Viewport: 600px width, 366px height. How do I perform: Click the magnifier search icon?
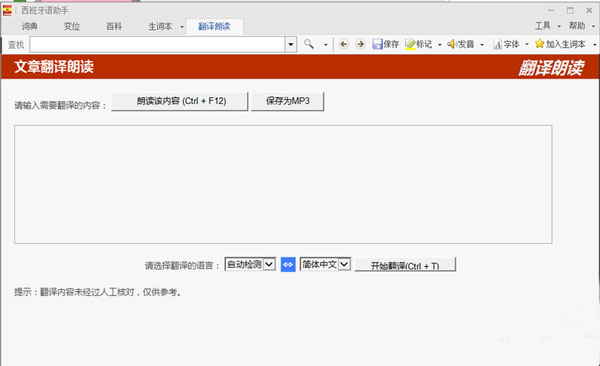pyautogui.click(x=309, y=44)
